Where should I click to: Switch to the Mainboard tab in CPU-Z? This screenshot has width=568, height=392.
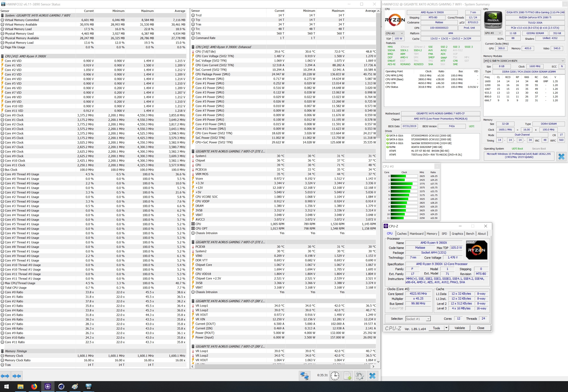pyautogui.click(x=416, y=234)
